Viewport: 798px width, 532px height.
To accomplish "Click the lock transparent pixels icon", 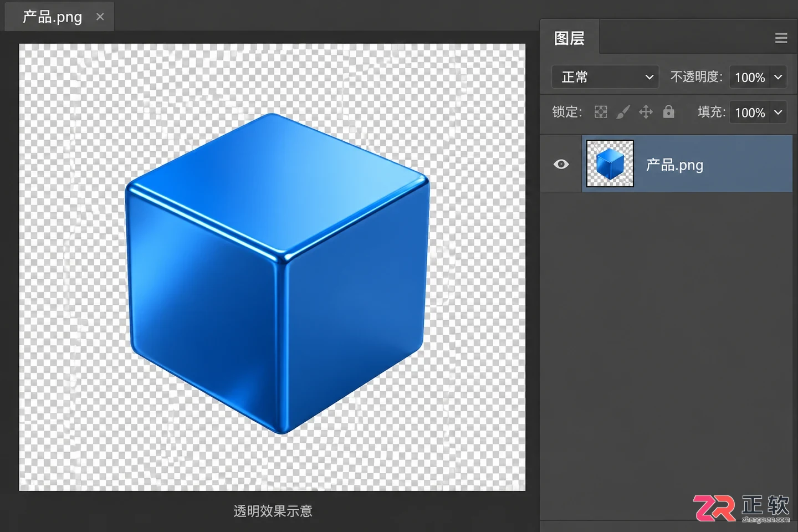I will coord(601,112).
